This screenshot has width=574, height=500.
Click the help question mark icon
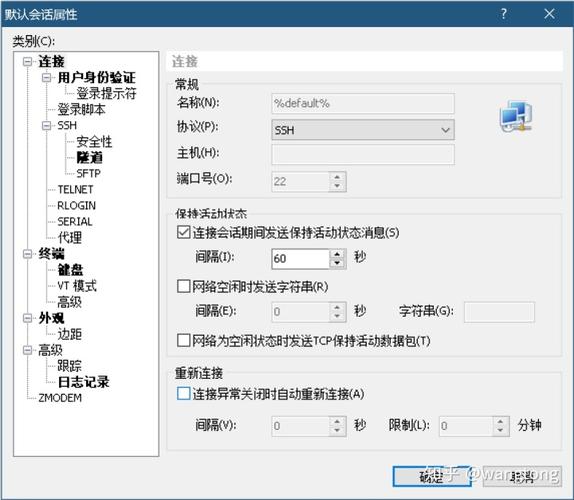pyautogui.click(x=504, y=14)
